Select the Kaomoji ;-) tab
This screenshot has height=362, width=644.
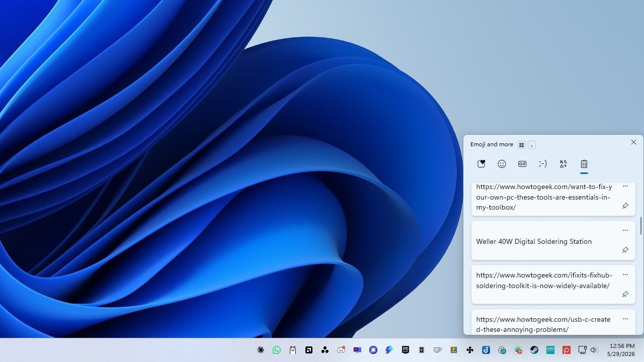543,164
